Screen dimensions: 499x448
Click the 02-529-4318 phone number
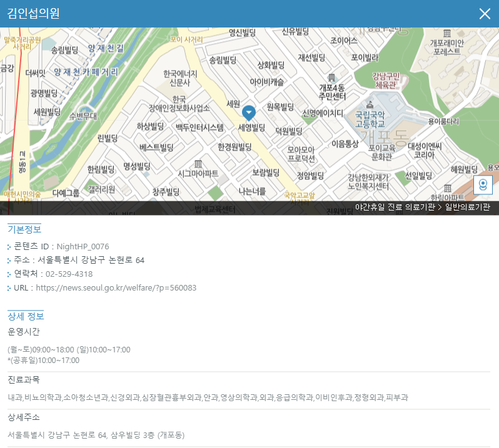coord(69,274)
